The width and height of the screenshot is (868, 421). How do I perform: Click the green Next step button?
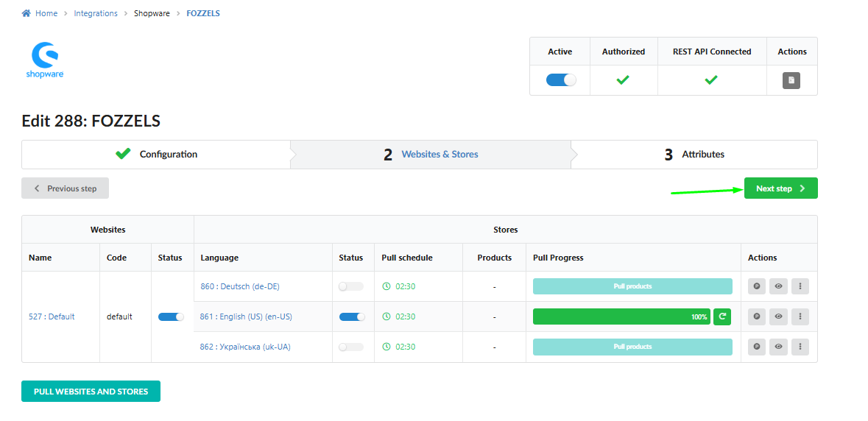point(780,188)
